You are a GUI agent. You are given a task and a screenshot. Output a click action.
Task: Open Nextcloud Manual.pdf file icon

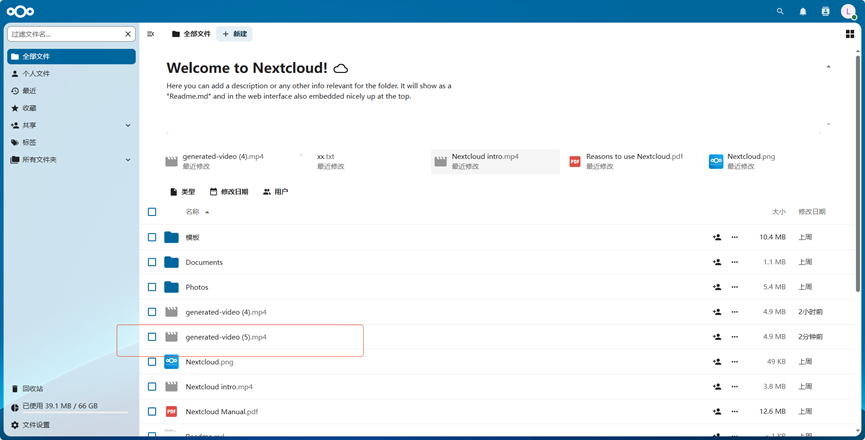click(x=172, y=412)
